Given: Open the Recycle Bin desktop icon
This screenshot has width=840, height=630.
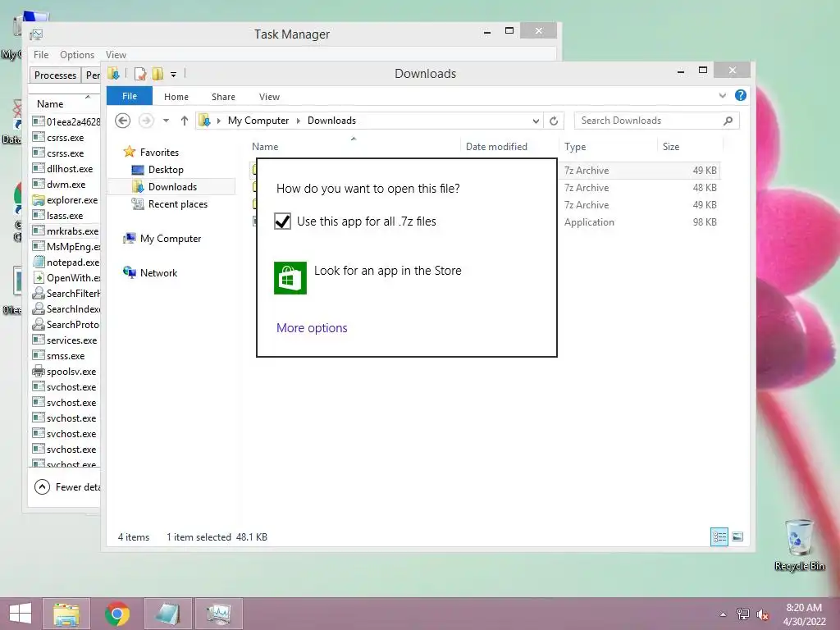Looking at the screenshot, I should (x=799, y=545).
